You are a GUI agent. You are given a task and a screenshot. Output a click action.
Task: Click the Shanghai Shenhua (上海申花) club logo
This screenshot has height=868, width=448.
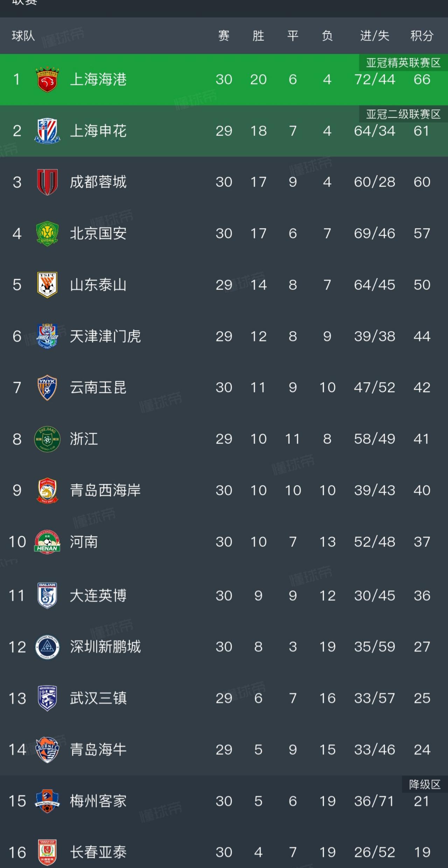click(47, 131)
